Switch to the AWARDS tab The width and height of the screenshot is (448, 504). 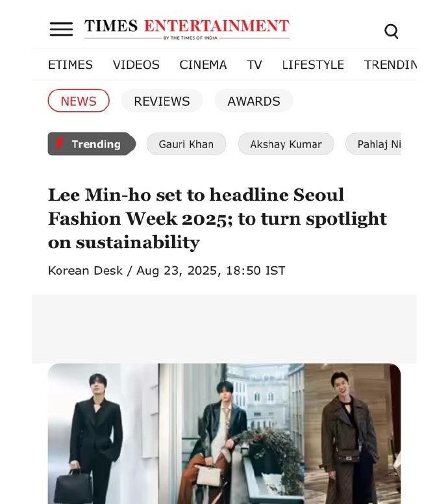(254, 101)
